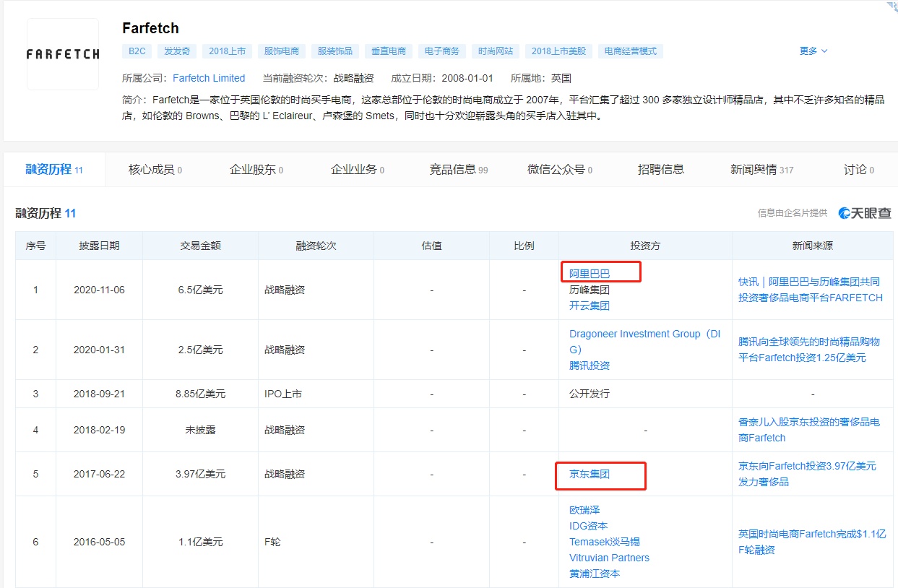Open investor 京东集团 link
This screenshot has height=588, width=898.
click(590, 474)
